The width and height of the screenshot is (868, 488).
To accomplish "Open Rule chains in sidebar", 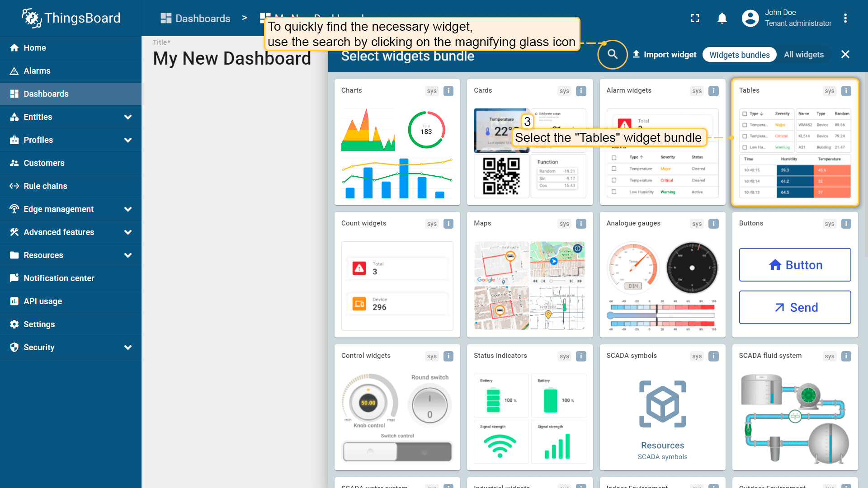I will point(45,186).
